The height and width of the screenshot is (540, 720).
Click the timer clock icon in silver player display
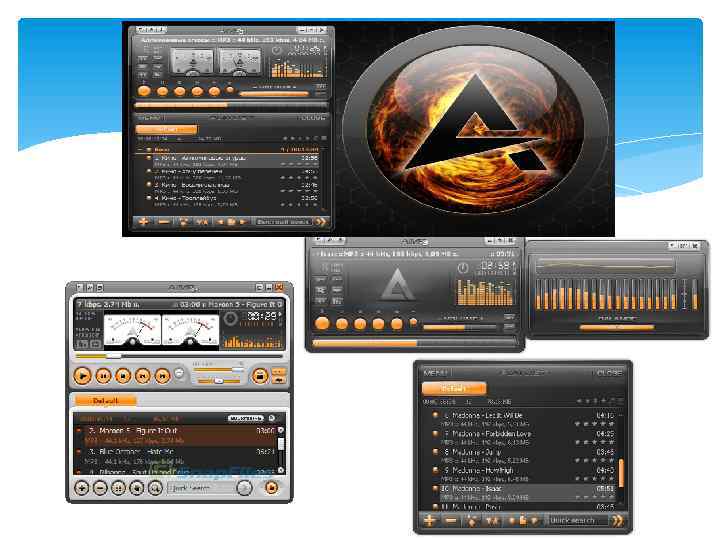coord(230,318)
